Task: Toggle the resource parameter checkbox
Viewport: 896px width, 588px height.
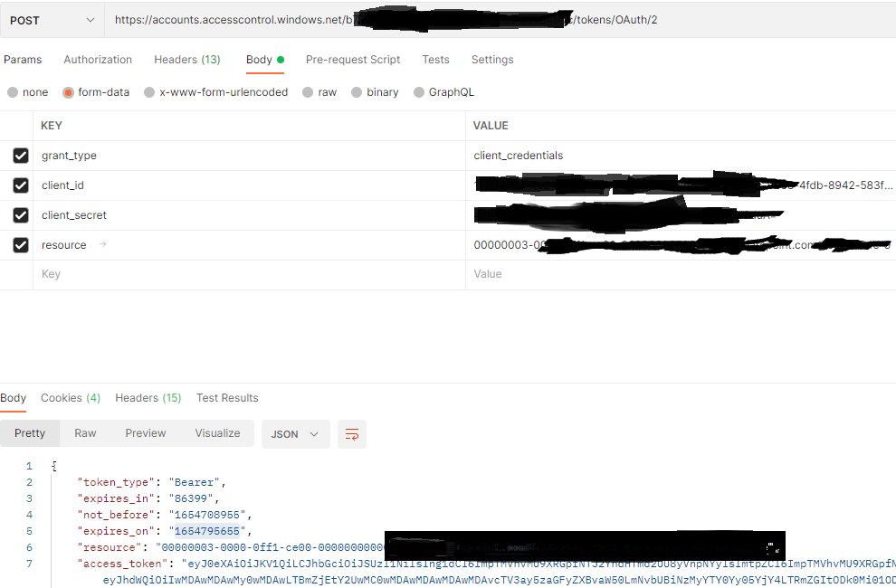Action: [x=20, y=245]
